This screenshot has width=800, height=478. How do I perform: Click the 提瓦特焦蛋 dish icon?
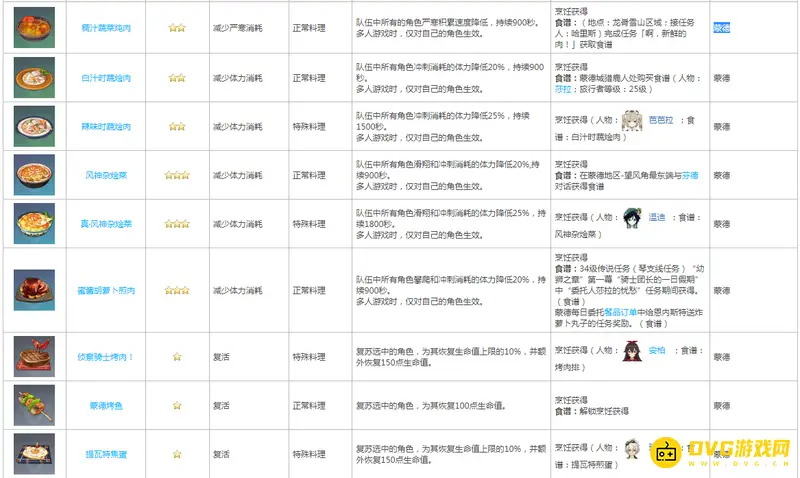34,453
